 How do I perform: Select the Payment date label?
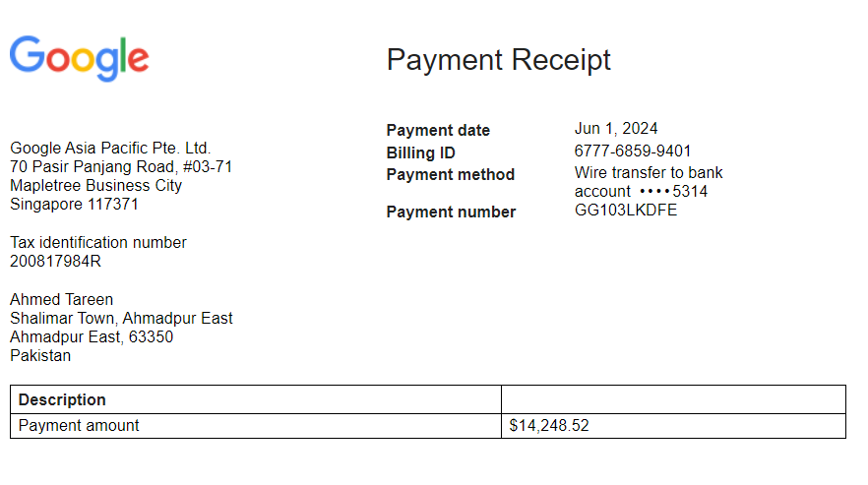tap(438, 130)
